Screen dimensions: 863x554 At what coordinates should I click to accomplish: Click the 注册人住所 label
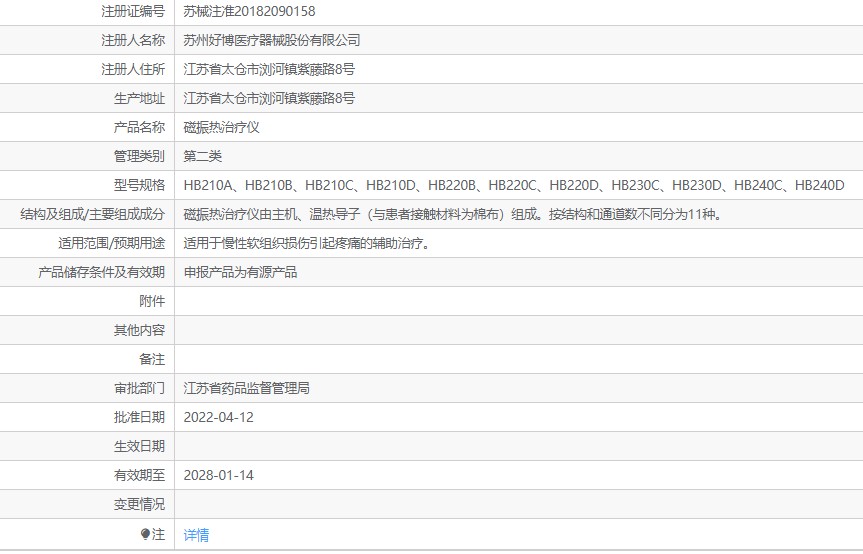point(133,69)
